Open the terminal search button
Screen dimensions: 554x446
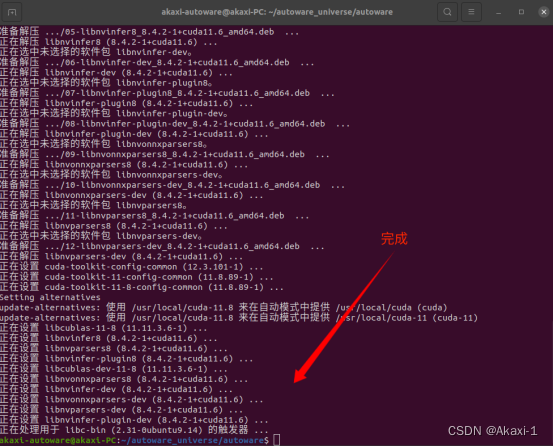point(447,12)
